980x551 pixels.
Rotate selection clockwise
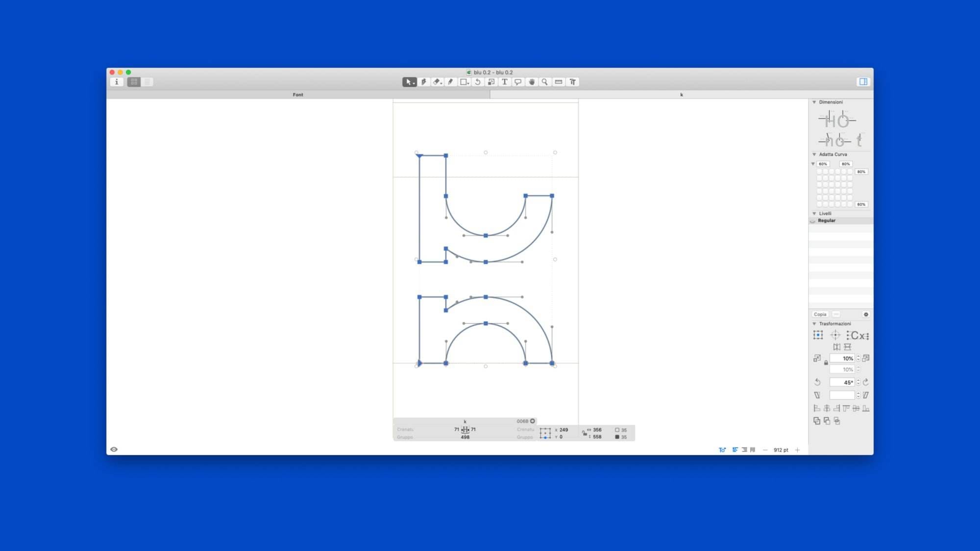[866, 382]
